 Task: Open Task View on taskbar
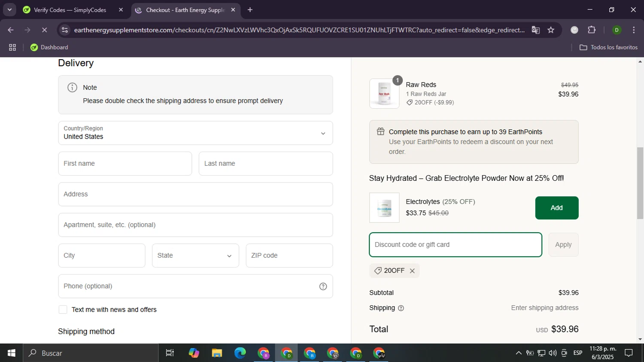170,353
